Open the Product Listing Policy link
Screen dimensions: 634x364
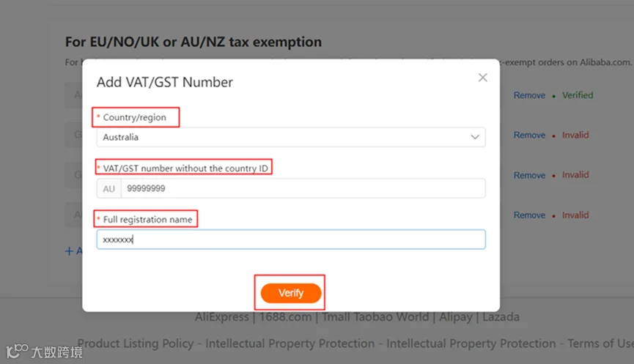136,343
